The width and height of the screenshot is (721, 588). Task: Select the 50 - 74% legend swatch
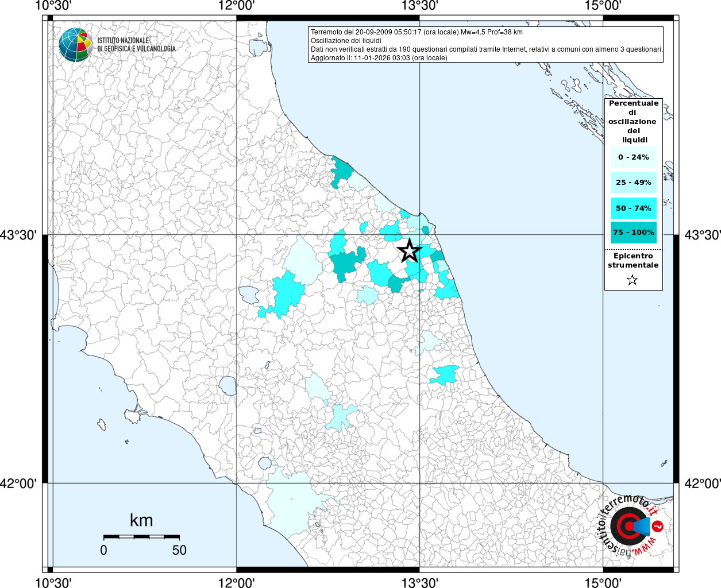[633, 208]
